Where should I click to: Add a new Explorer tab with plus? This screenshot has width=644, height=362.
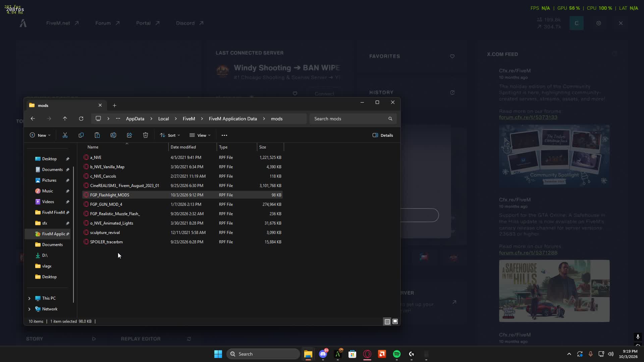pos(114,105)
